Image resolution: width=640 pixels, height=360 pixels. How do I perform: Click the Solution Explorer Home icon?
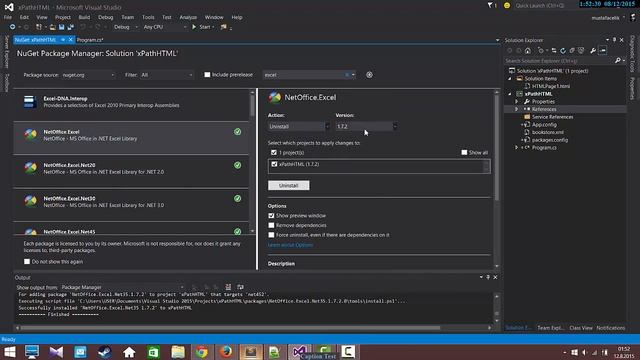(528, 51)
